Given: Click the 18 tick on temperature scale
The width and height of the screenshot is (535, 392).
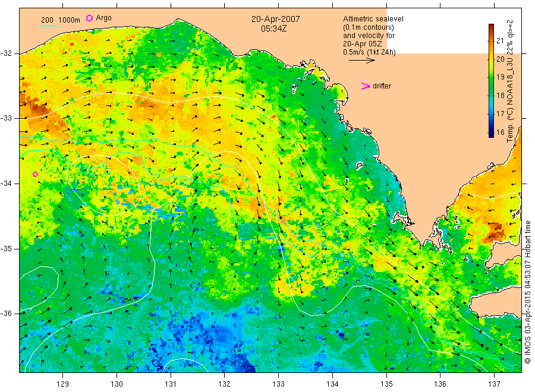Looking at the screenshot, I should pos(500,96).
